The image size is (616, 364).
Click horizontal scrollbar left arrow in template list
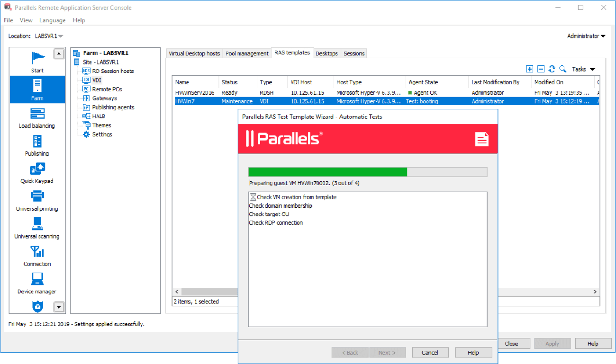pyautogui.click(x=178, y=292)
